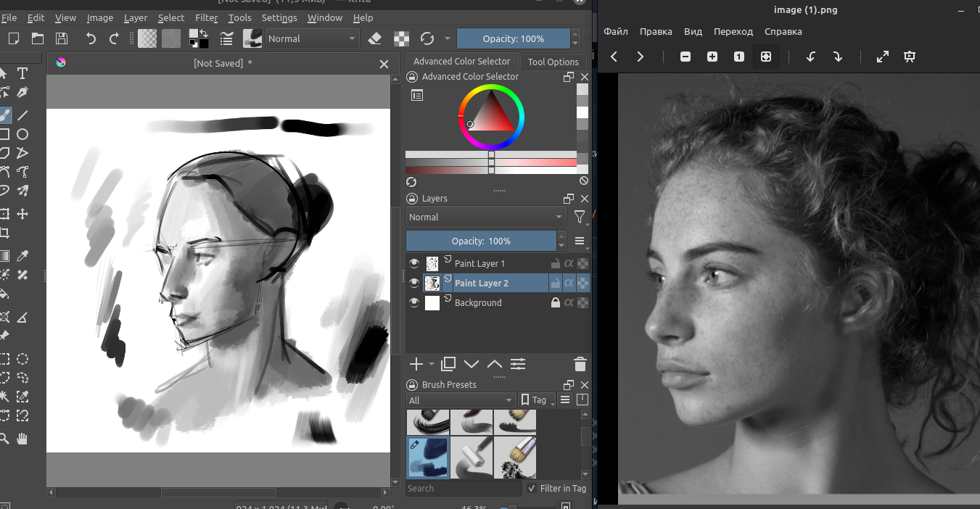This screenshot has width=980, height=509.
Task: Hide Paint Layer 1
Action: coord(414,263)
